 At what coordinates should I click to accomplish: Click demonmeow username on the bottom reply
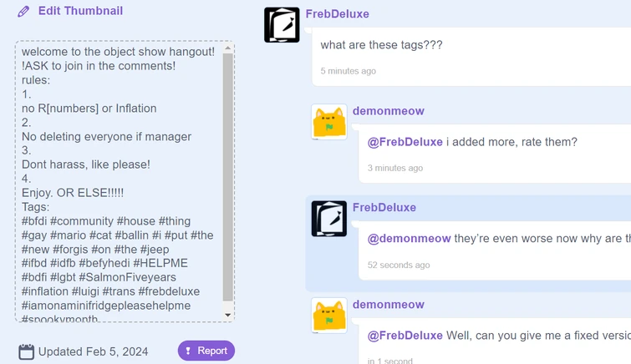click(x=388, y=305)
